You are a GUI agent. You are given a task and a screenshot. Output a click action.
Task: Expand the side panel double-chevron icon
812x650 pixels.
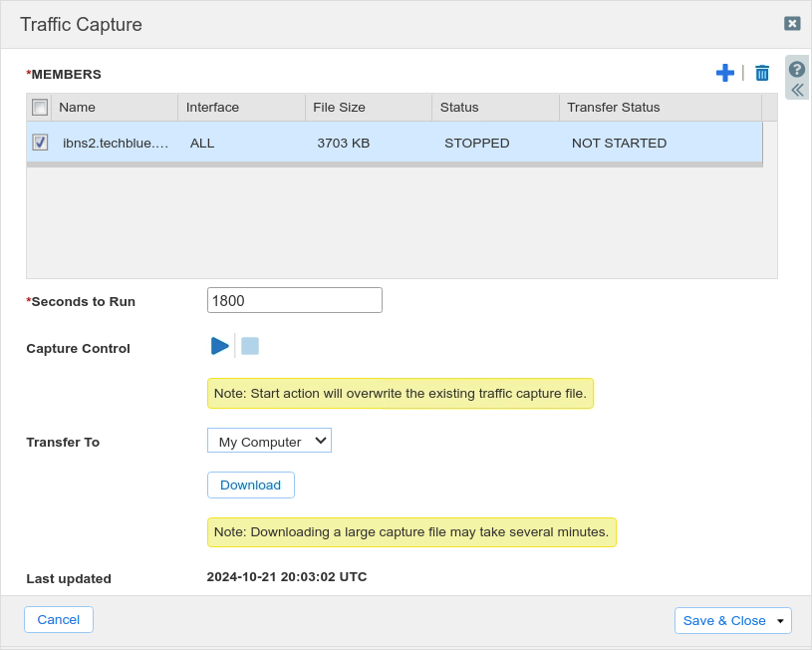[x=797, y=90]
